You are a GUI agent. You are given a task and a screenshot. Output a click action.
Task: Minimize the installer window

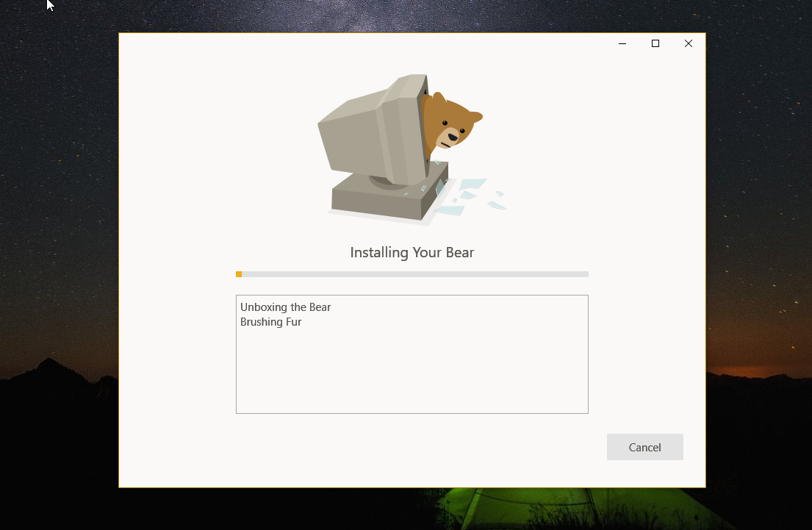[x=622, y=43]
